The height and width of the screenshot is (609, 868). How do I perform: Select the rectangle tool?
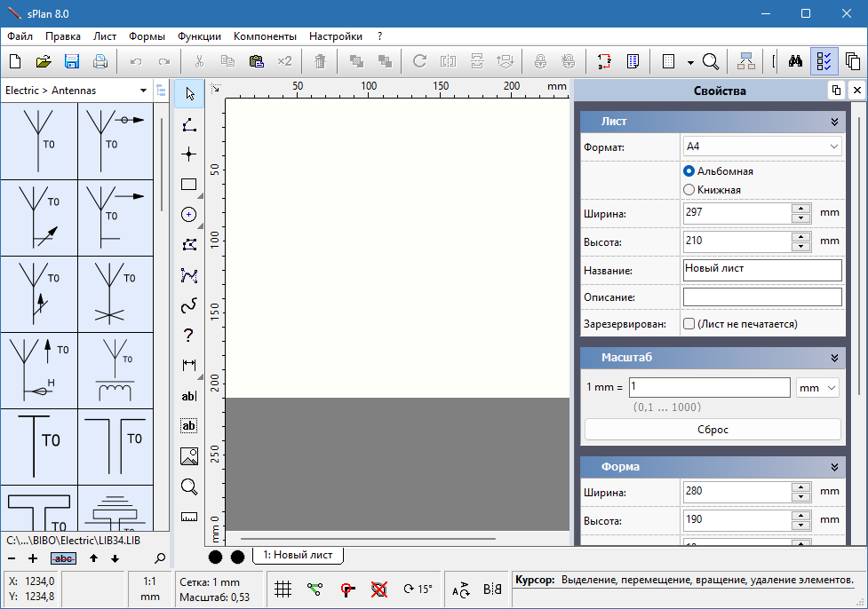click(188, 184)
